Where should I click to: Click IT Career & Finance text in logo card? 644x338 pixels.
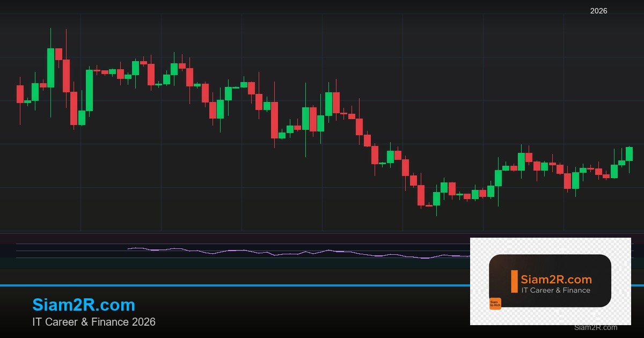555,290
